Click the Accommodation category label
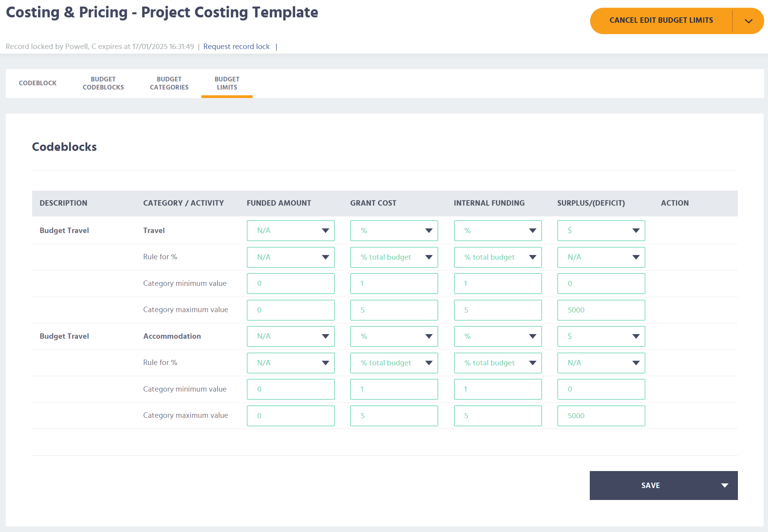Image resolution: width=768 pixels, height=532 pixels. 172,336
